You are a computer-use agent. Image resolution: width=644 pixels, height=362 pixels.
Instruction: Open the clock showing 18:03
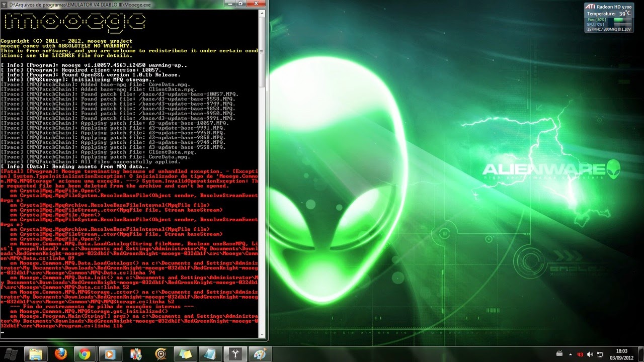pyautogui.click(x=621, y=354)
